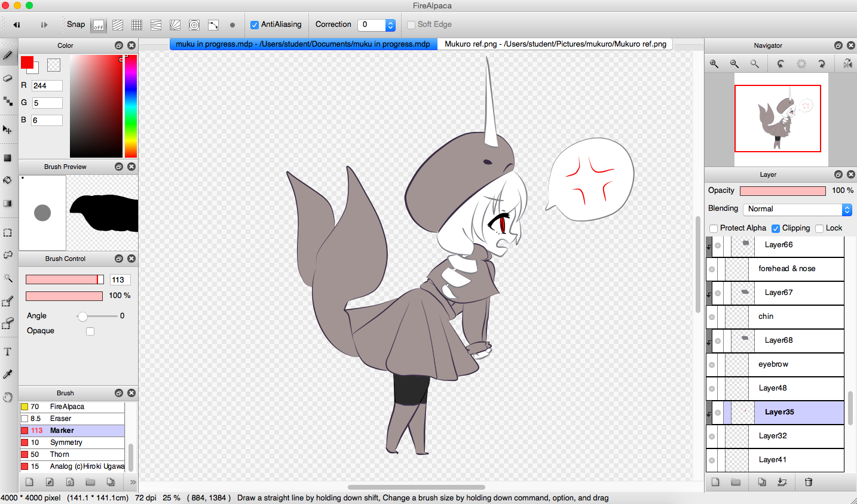Image resolution: width=857 pixels, height=504 pixels.
Task: Click the Redo arrow in top toolbar
Action: (x=44, y=24)
